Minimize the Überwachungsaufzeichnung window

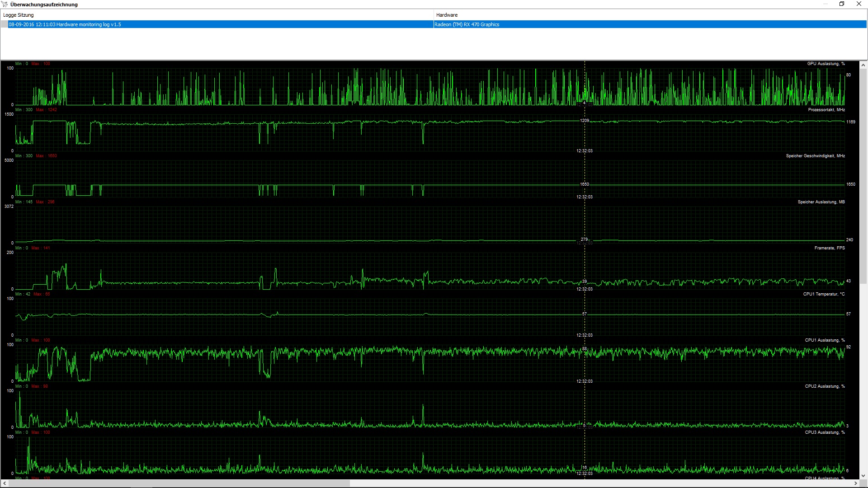coord(826,4)
